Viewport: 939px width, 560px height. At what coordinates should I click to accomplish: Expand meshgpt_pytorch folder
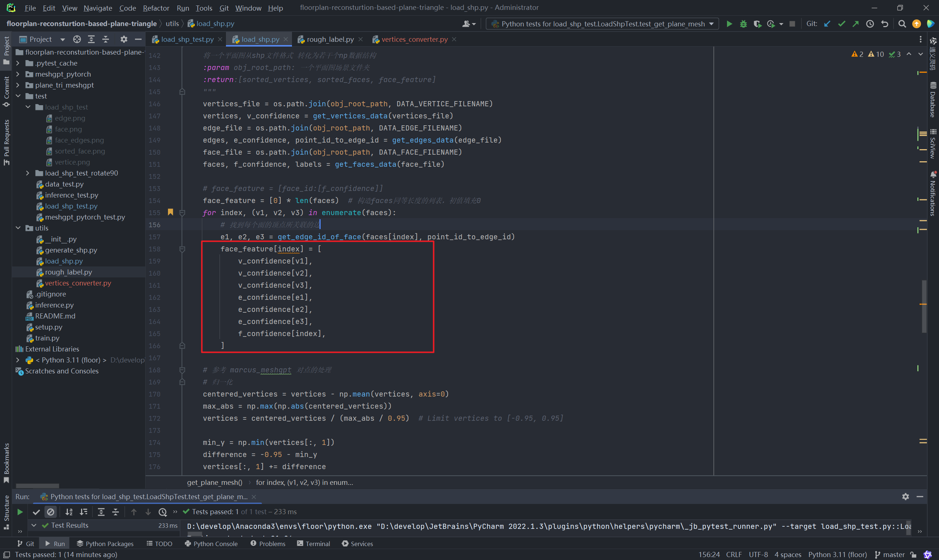tap(18, 74)
